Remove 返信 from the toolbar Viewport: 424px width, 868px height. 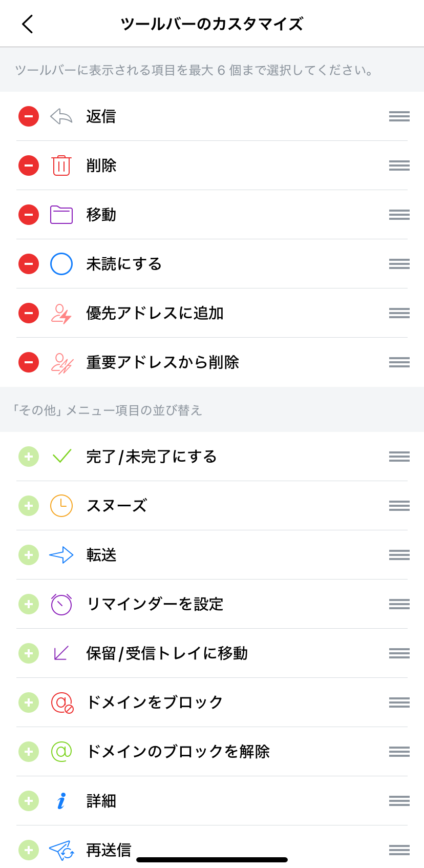pyautogui.click(x=29, y=116)
